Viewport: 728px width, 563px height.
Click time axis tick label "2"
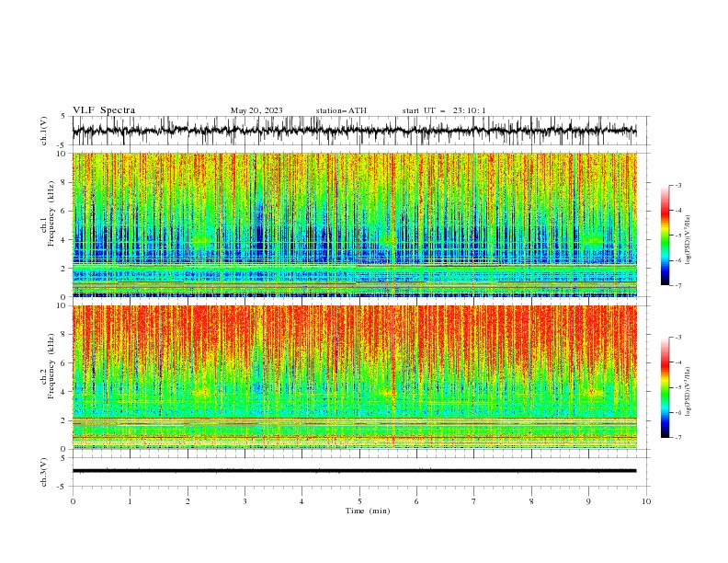[188, 501]
